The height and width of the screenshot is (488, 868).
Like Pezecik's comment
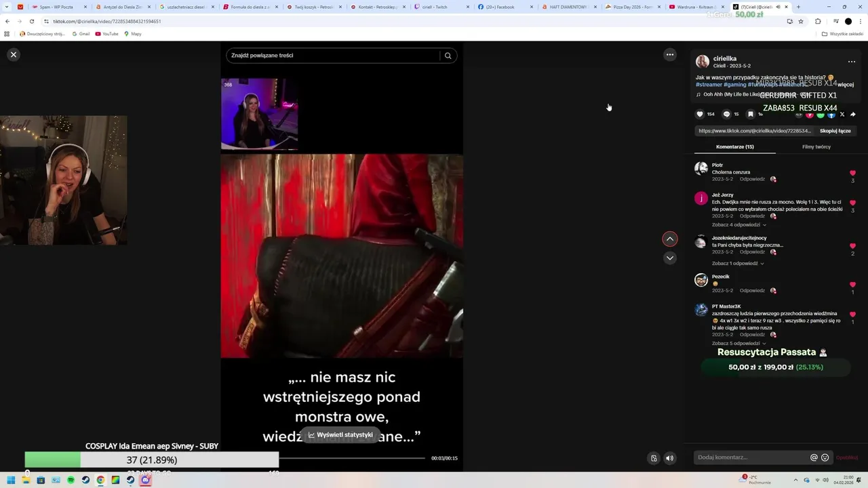pyautogui.click(x=852, y=285)
